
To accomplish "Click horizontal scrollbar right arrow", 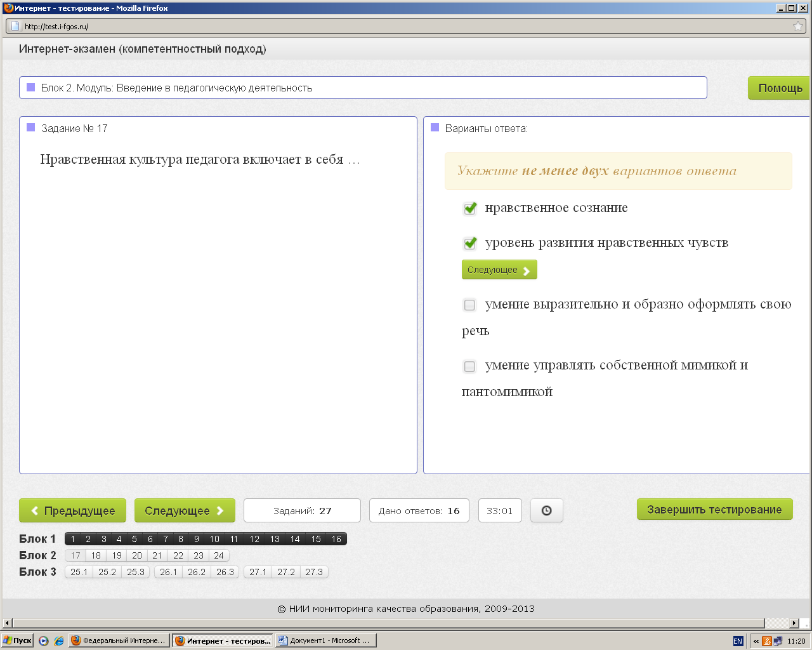I will coord(794,623).
